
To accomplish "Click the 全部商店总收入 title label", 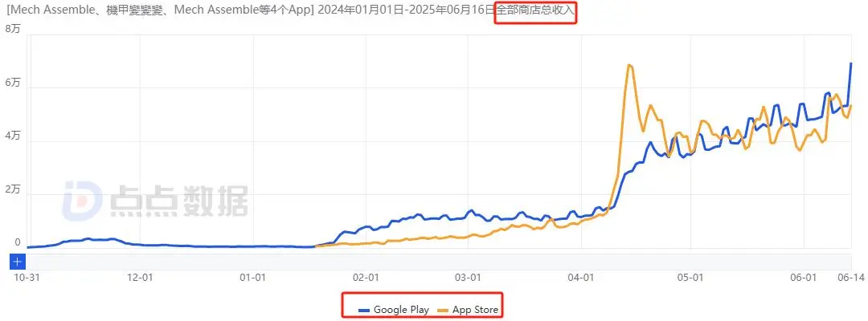I will 535,11.
